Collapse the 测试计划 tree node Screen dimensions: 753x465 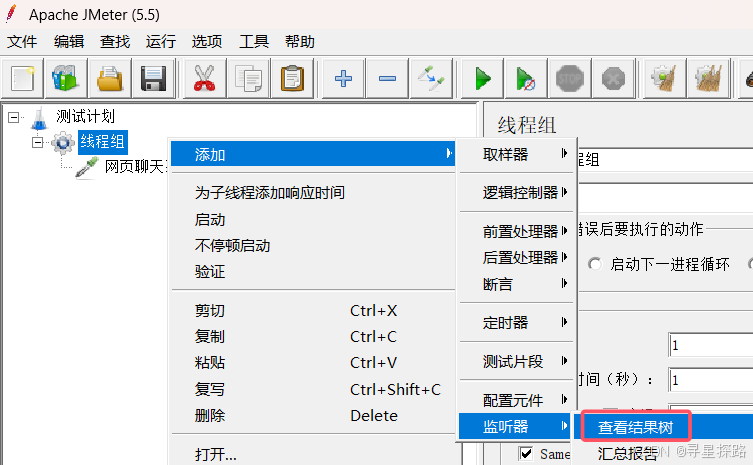13,117
